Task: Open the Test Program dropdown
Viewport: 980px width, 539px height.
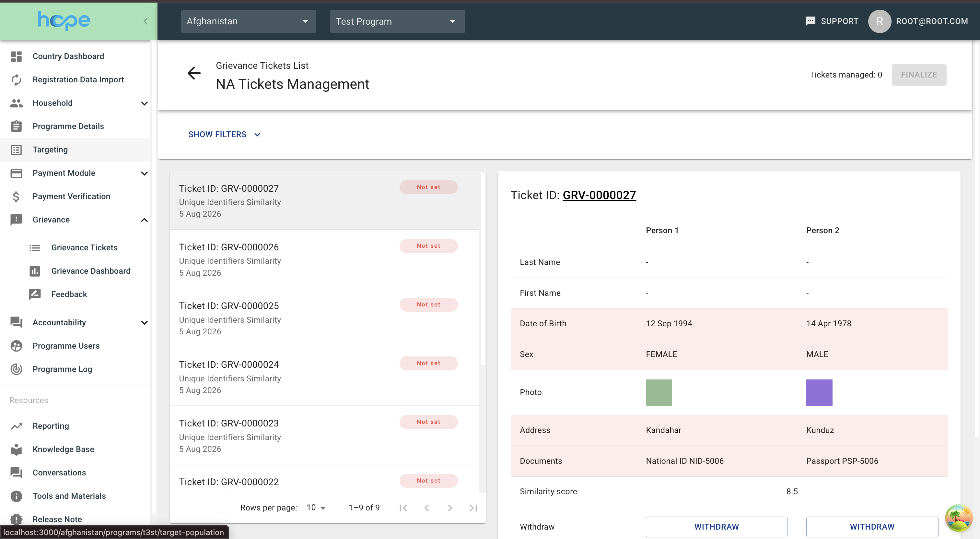Action: coord(398,21)
